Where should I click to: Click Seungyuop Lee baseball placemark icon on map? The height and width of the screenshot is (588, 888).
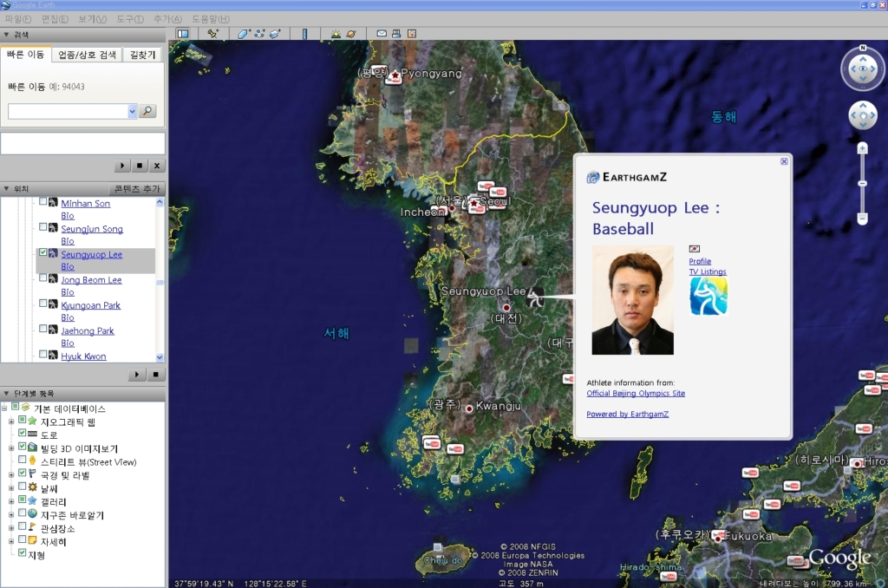(x=535, y=296)
